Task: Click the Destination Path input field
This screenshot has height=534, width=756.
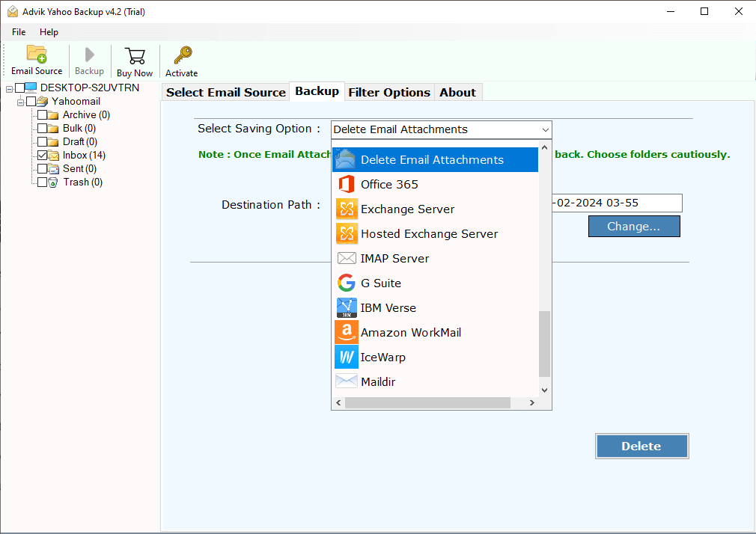Action: [x=617, y=203]
